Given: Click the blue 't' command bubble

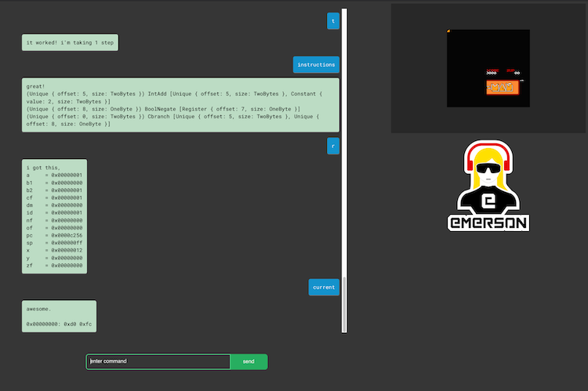Looking at the screenshot, I should click(333, 21).
